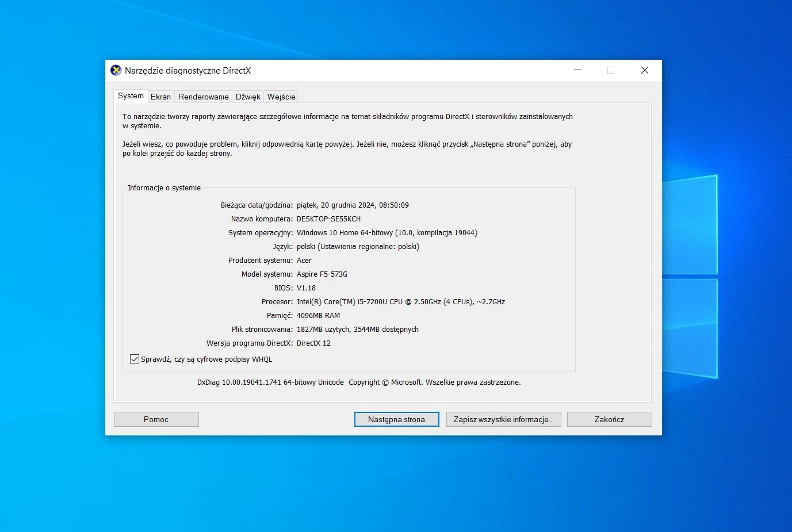Click the DirectX diagnostic tool title icon

116,70
